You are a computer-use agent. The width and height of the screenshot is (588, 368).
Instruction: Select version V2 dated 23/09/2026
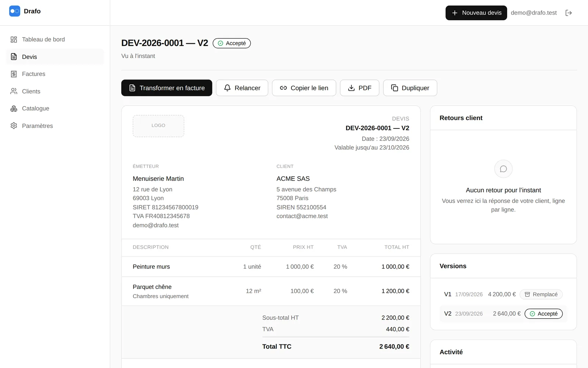pos(503,314)
